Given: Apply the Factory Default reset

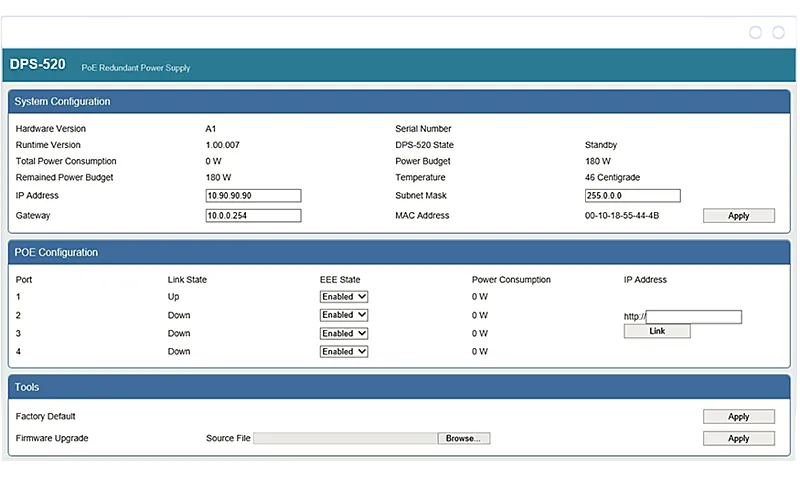Looking at the screenshot, I should pyautogui.click(x=738, y=417).
